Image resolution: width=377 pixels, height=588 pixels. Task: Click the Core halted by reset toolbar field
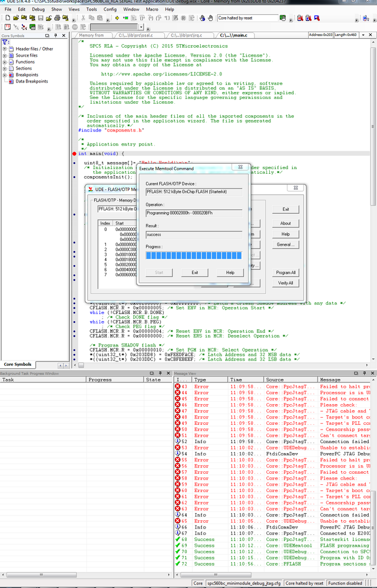248,18
